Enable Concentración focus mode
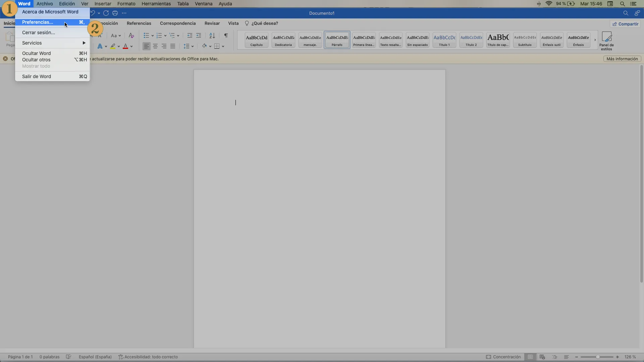 tap(503, 357)
